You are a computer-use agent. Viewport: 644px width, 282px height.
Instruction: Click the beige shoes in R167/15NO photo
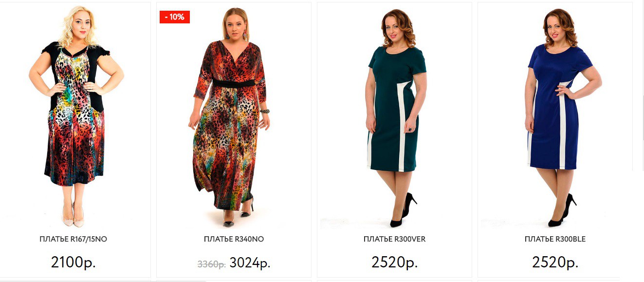click(x=74, y=215)
